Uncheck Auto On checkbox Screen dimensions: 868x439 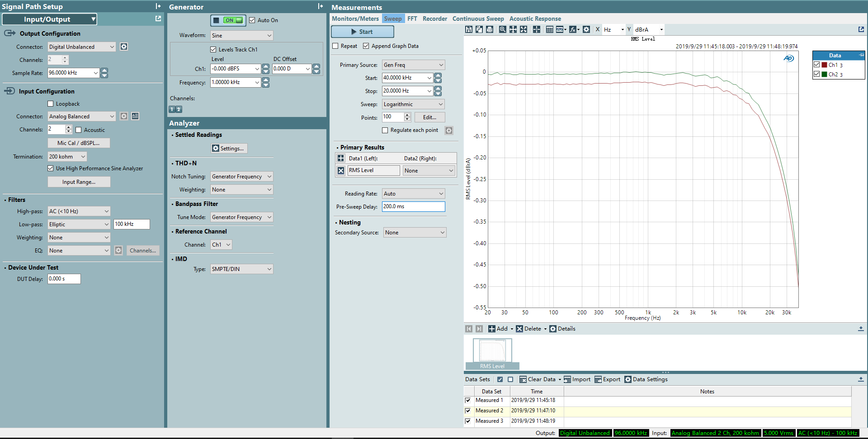tap(252, 20)
